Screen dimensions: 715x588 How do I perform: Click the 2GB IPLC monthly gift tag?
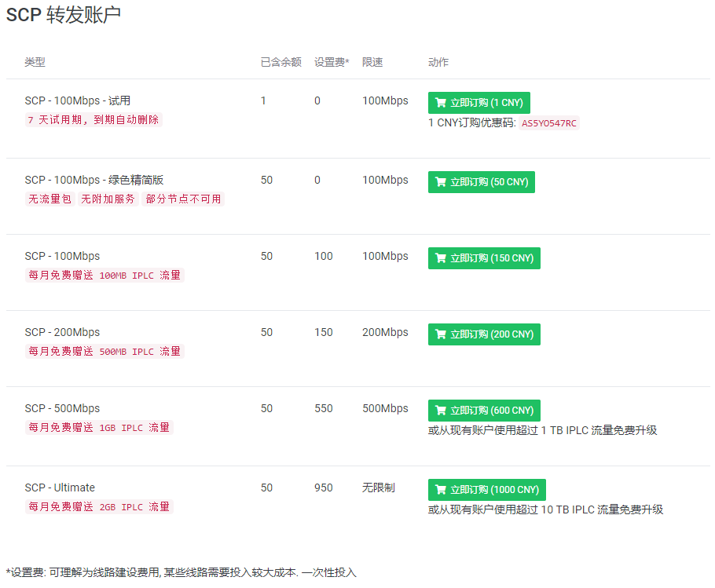99,506
